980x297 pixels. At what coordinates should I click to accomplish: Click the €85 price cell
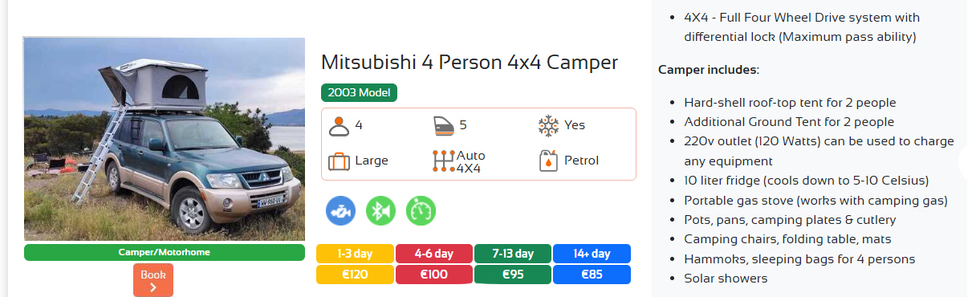(x=592, y=274)
